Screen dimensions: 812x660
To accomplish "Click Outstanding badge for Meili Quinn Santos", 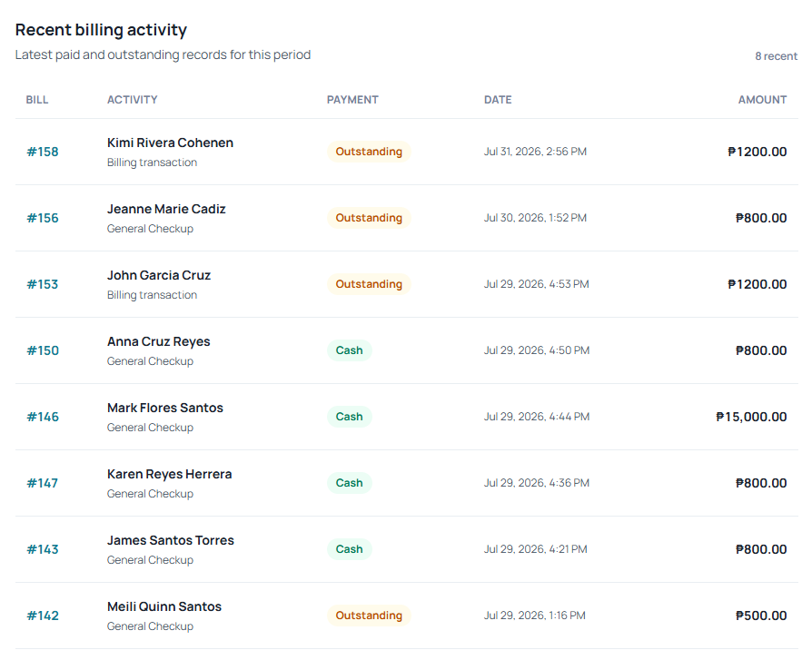I will coord(369,616).
